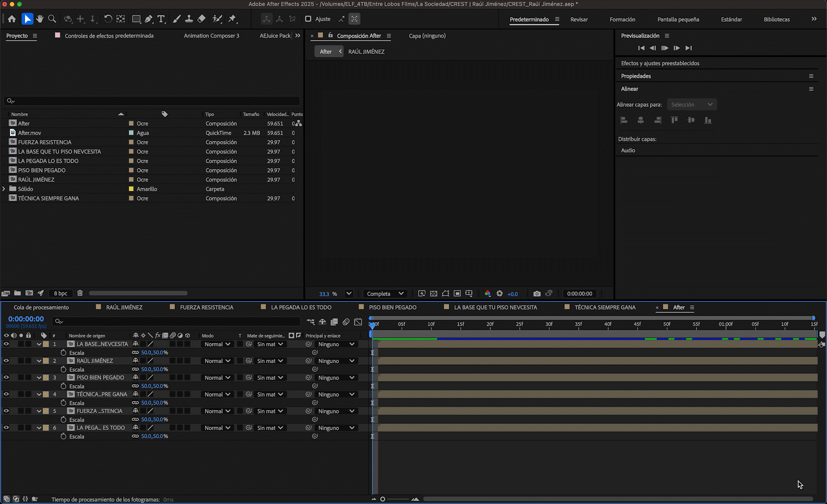
Task: Select the Hand tool
Action: [x=40, y=19]
